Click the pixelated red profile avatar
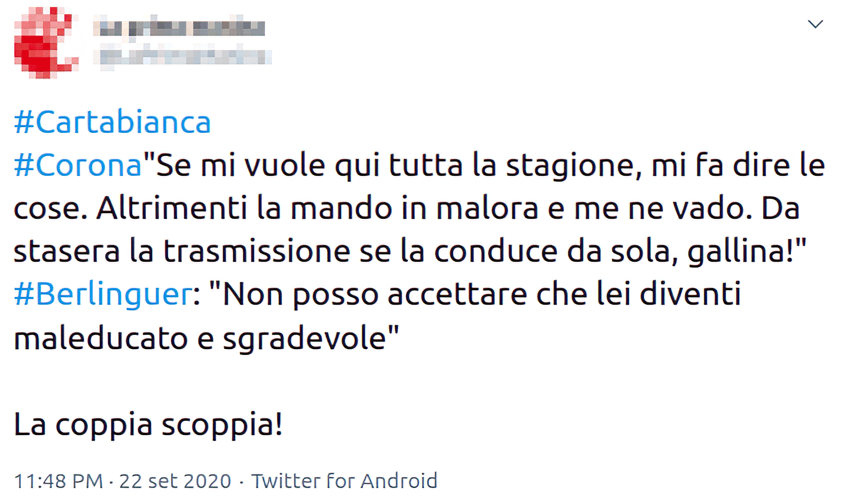Image resolution: width=845 pixels, height=504 pixels. click(46, 43)
